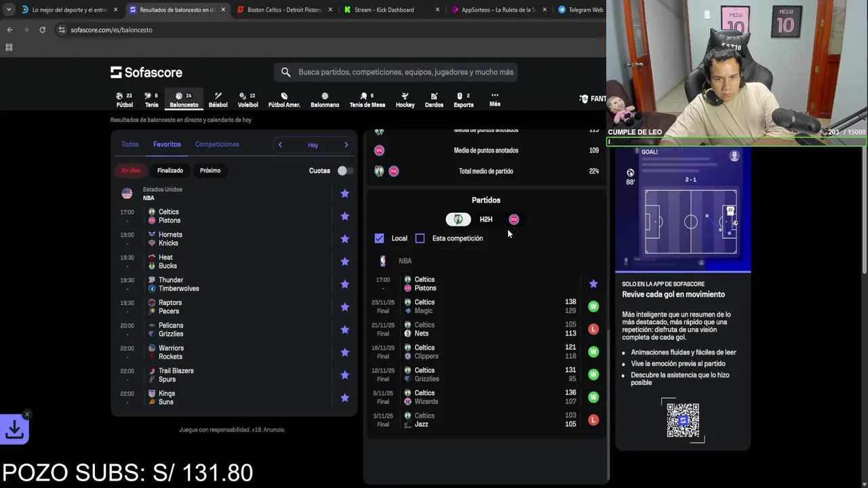The width and height of the screenshot is (868, 488).
Task: Go to previous day arrow
Action: tap(280, 144)
